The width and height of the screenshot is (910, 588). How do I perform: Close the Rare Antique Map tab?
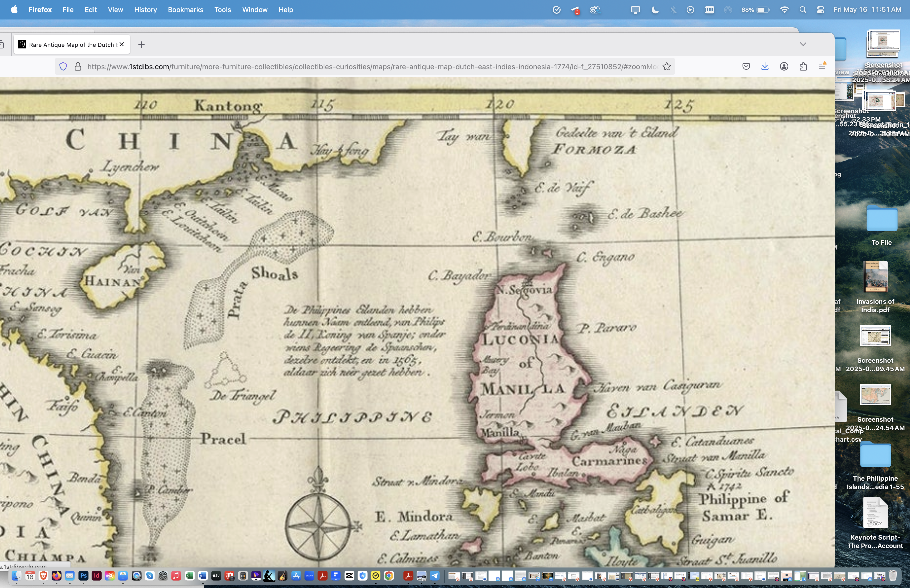(x=122, y=44)
